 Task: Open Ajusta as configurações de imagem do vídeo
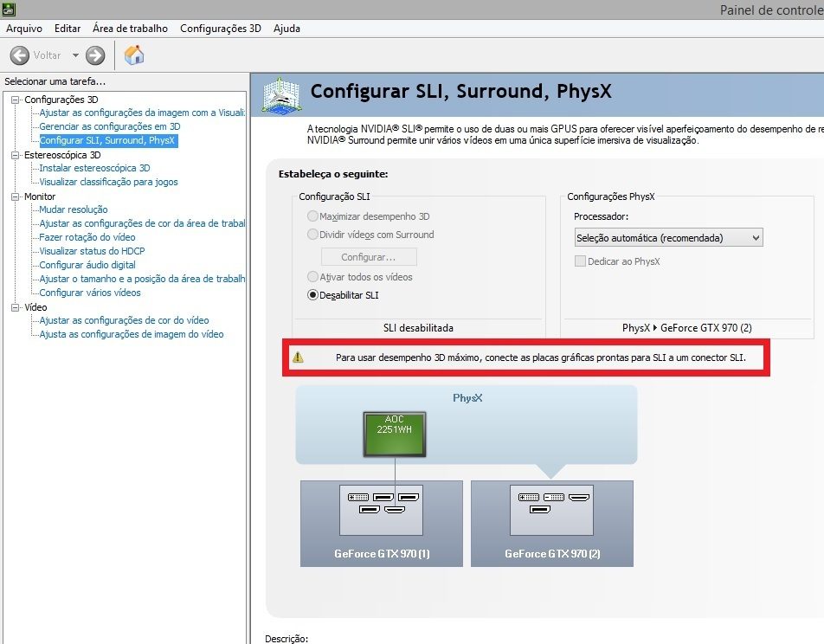[x=132, y=334]
